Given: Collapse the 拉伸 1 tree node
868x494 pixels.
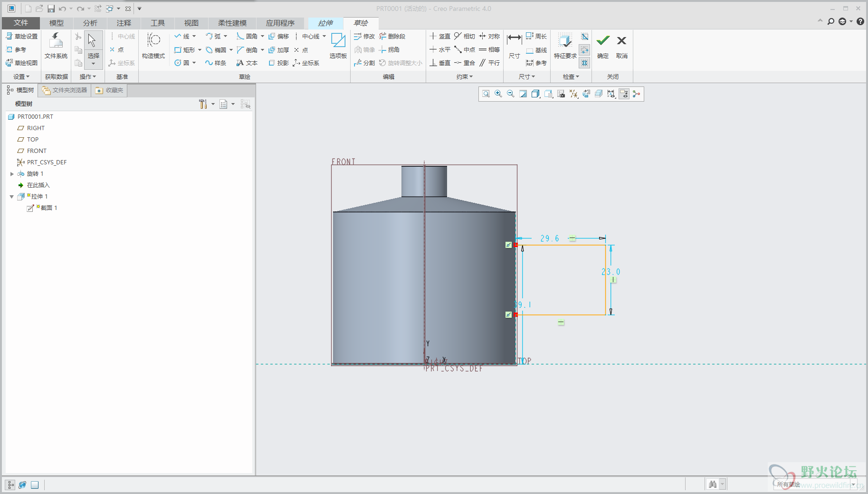Looking at the screenshot, I should [12, 197].
